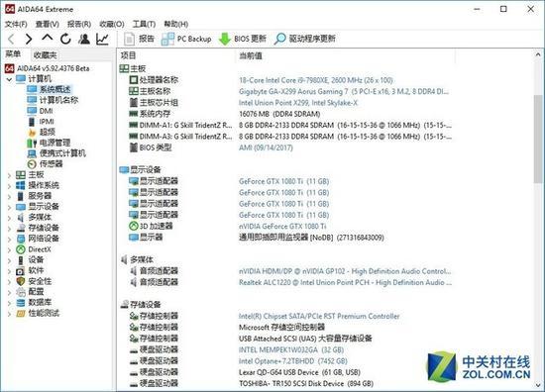The width and height of the screenshot is (545, 392).
Task: Open PC Backup from toolbar
Action: [x=186, y=39]
